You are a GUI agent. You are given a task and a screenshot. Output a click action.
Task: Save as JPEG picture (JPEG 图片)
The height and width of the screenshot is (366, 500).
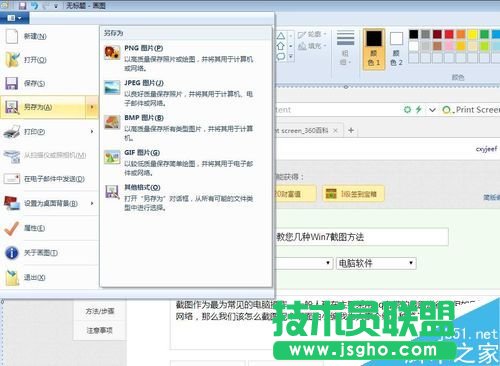pyautogui.click(x=186, y=93)
